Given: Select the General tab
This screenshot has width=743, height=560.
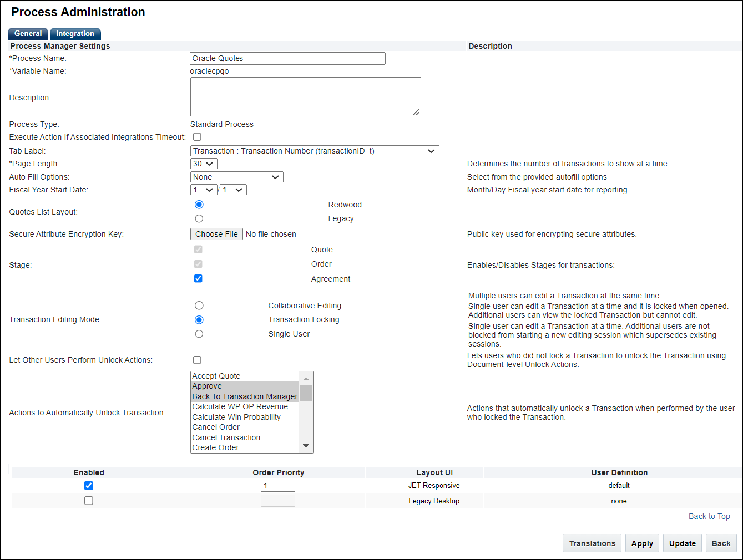Looking at the screenshot, I should click(x=27, y=34).
